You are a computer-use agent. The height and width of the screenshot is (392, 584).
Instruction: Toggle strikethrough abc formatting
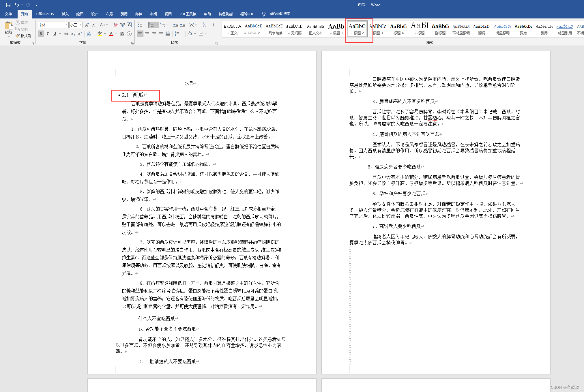pyautogui.click(x=66, y=34)
